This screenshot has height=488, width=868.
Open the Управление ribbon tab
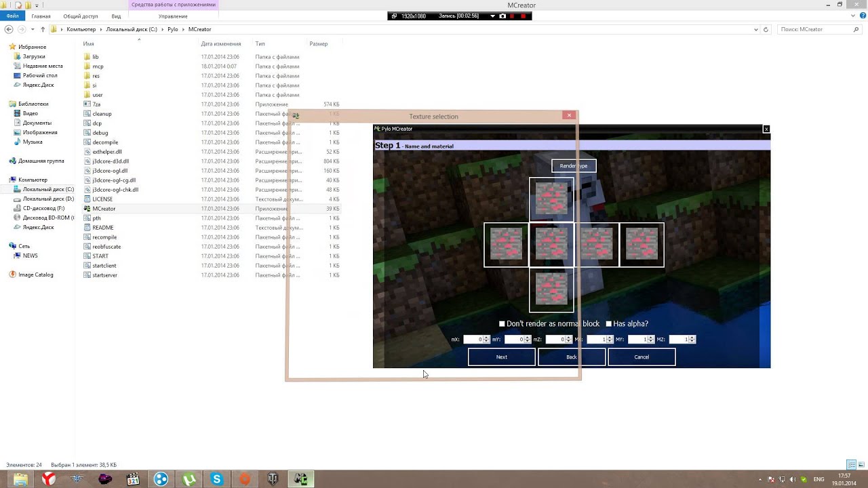coord(174,16)
